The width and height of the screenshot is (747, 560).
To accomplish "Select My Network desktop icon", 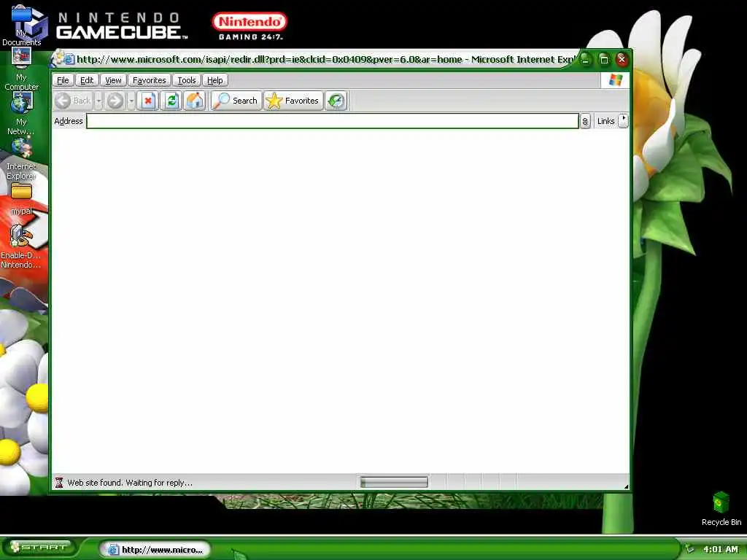I will pyautogui.click(x=21, y=114).
